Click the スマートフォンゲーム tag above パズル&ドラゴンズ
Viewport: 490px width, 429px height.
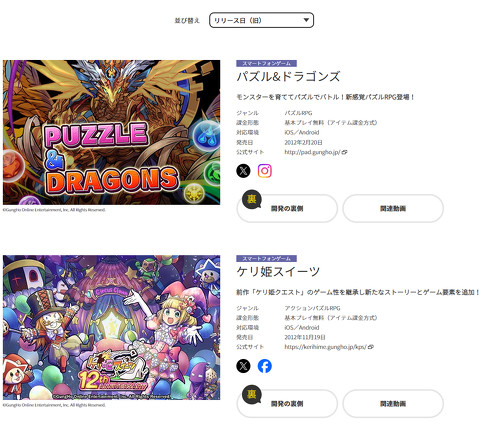pyautogui.click(x=266, y=63)
